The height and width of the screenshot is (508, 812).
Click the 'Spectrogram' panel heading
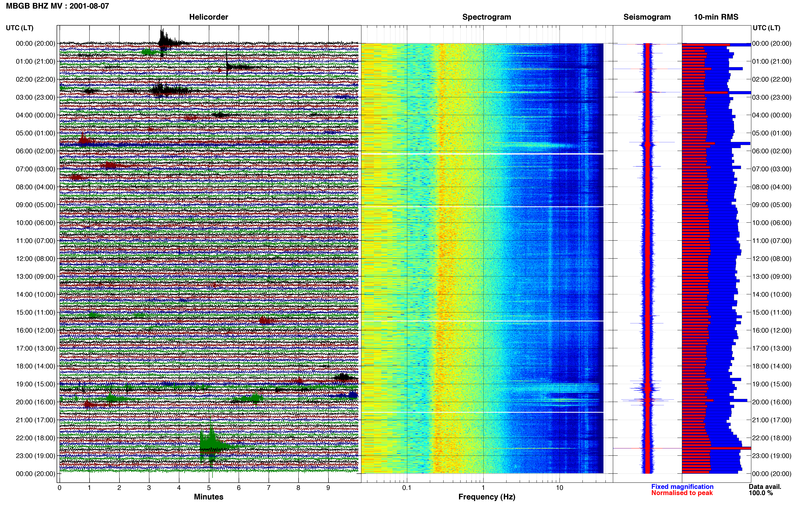click(x=487, y=17)
